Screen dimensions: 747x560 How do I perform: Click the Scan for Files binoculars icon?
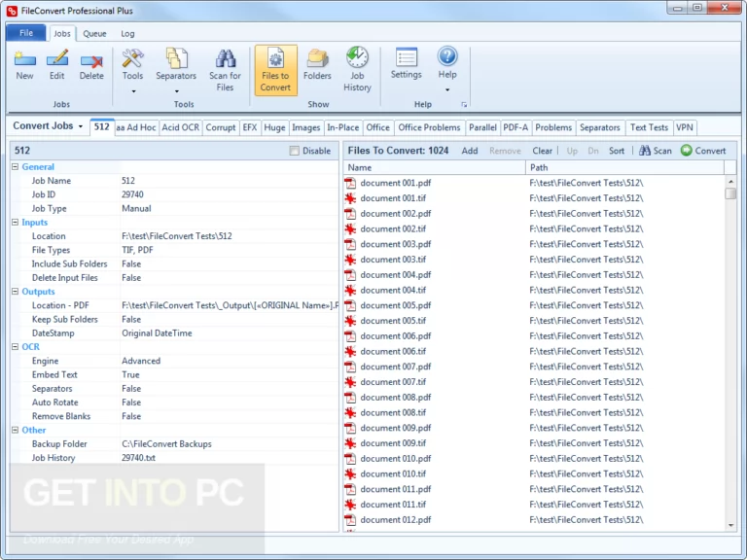tap(226, 58)
